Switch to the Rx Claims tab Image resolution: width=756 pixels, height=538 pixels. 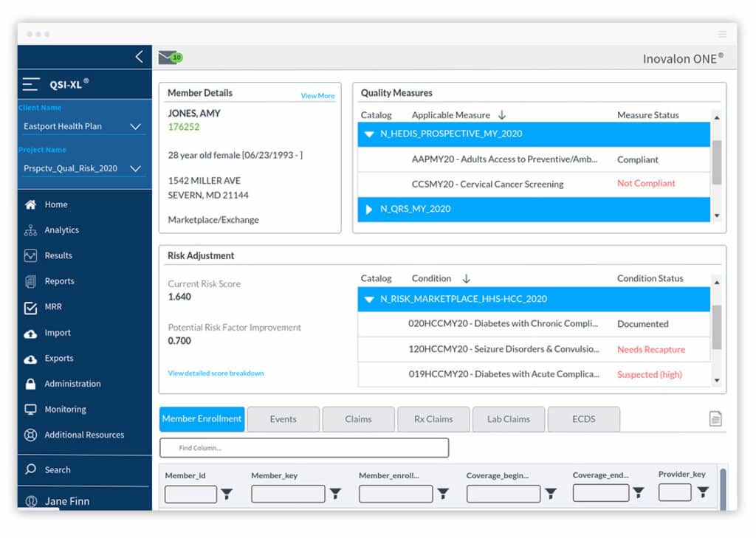(433, 419)
